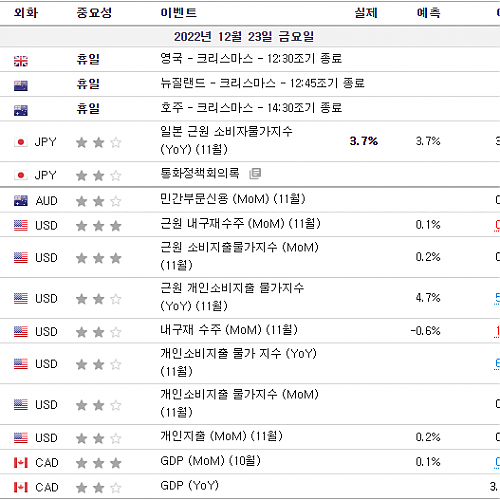Open 근원 소비지출물가지수 (MoM) event
Image resolution: width=500 pixels, height=500 pixels.
coord(239,256)
